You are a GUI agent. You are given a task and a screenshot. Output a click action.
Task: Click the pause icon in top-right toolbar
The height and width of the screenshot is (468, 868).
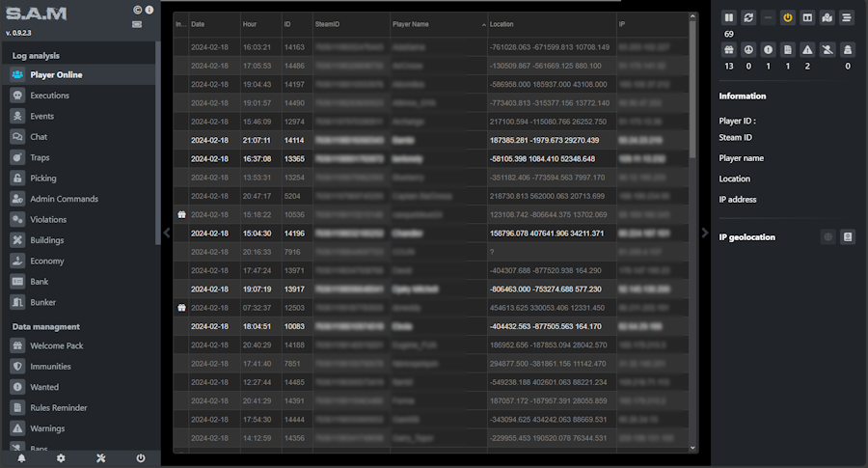pos(729,17)
